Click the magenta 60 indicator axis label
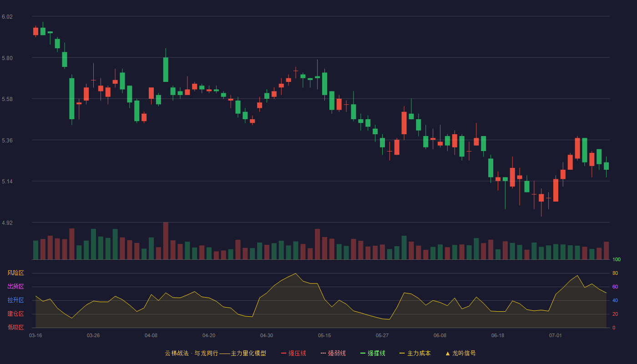Image resolution: width=637 pixels, height=364 pixels. [x=615, y=287]
